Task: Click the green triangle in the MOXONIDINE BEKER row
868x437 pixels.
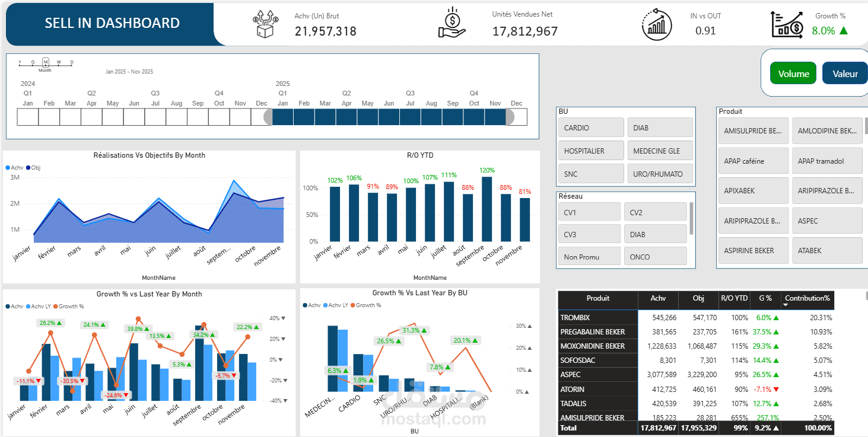Action: coord(775,346)
